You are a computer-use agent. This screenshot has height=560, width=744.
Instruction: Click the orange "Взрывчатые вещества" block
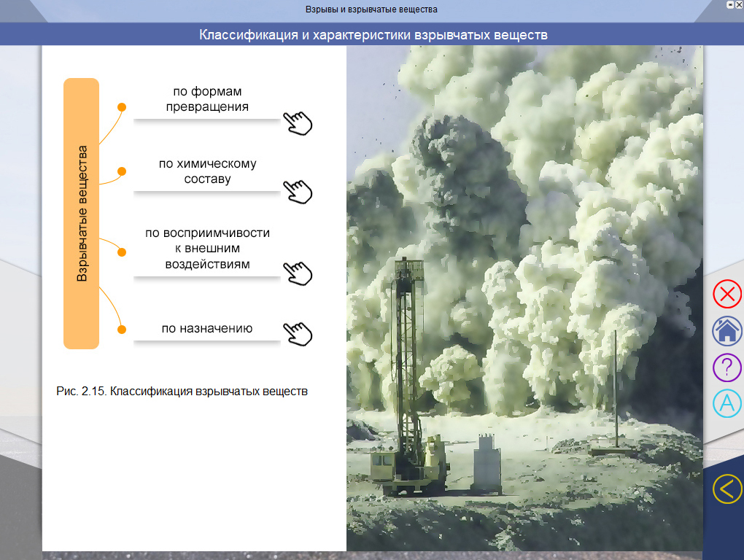coord(81,214)
